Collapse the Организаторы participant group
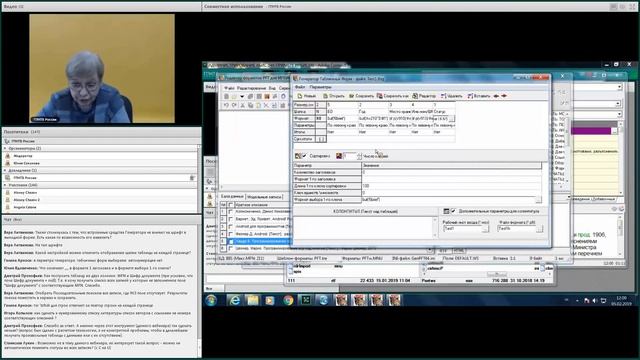 tap(5, 148)
